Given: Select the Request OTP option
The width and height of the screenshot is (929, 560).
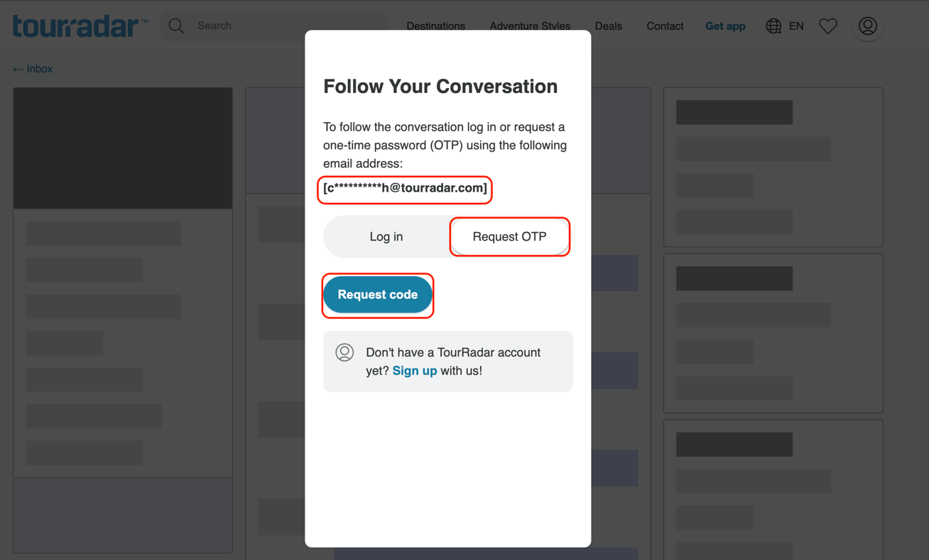Looking at the screenshot, I should tap(509, 236).
